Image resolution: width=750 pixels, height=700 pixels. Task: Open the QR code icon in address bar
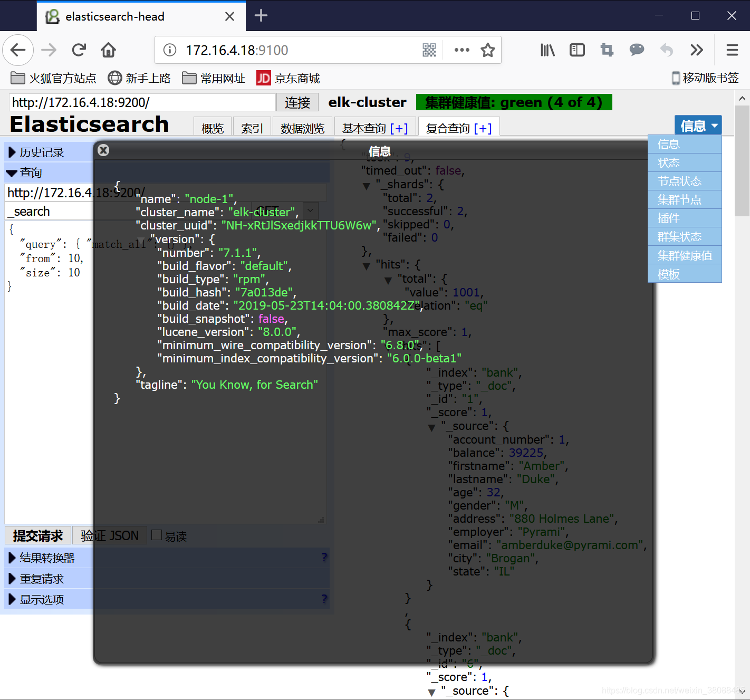(x=429, y=50)
